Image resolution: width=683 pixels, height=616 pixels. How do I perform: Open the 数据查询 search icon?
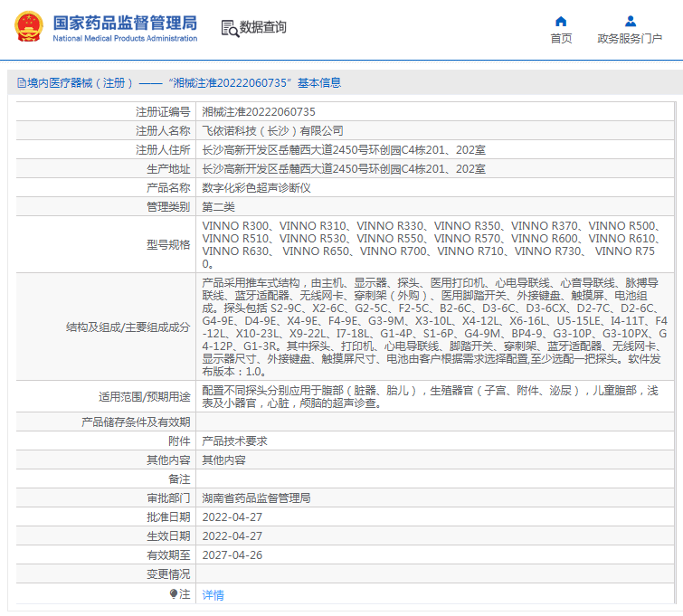coord(230,28)
